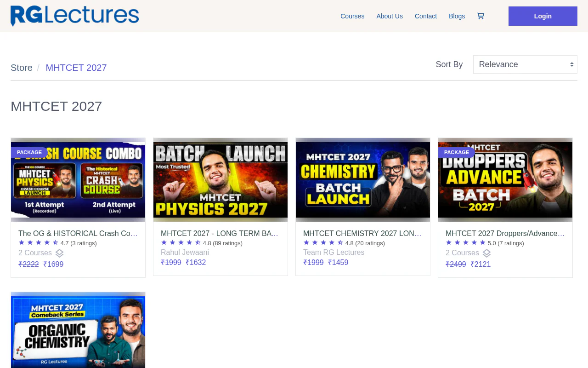The image size is (588, 368).
Task: Click layers icon on OG & HISTORICAL Crash card
Action: 59,253
